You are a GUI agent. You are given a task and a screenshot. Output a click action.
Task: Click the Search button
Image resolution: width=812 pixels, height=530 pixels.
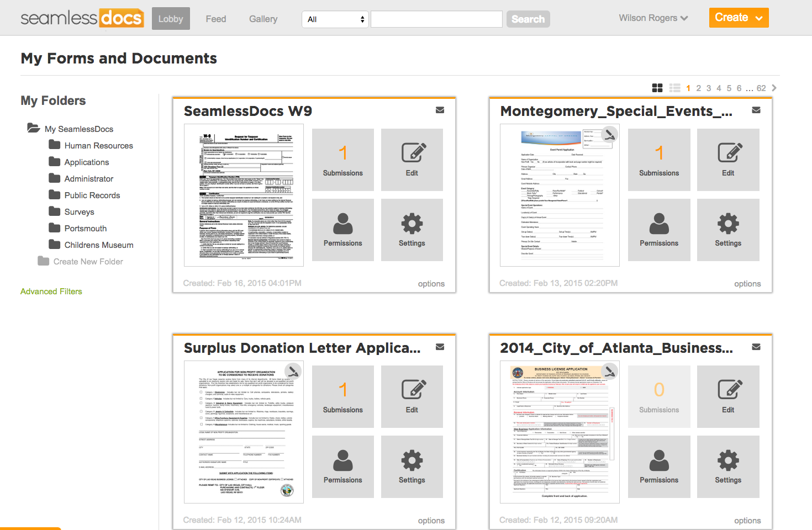(528, 19)
